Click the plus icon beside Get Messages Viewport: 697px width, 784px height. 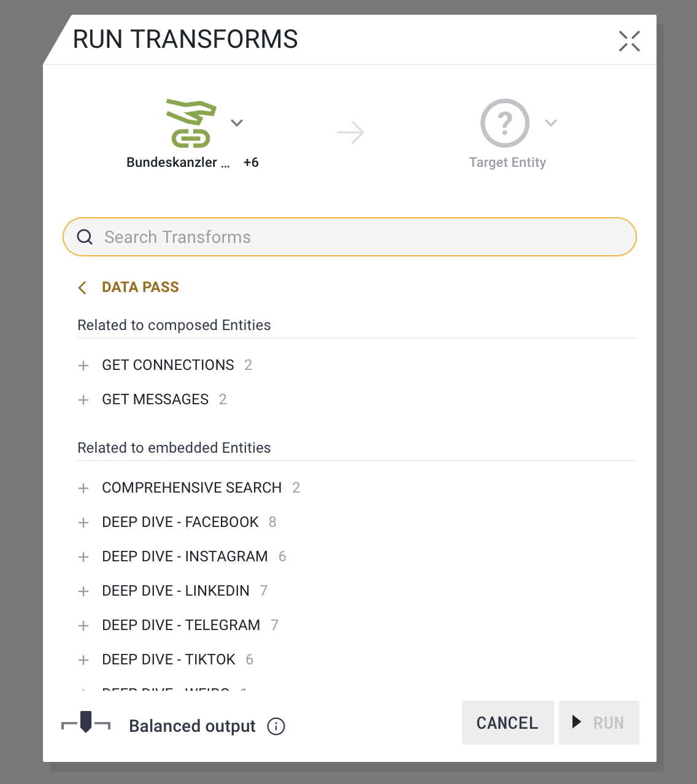click(x=84, y=400)
